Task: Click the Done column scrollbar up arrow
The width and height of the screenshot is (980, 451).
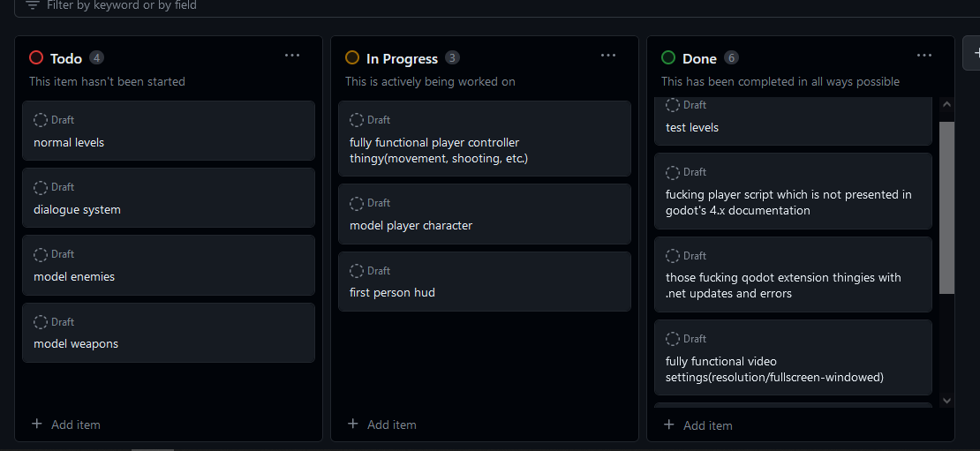Action: (946, 104)
